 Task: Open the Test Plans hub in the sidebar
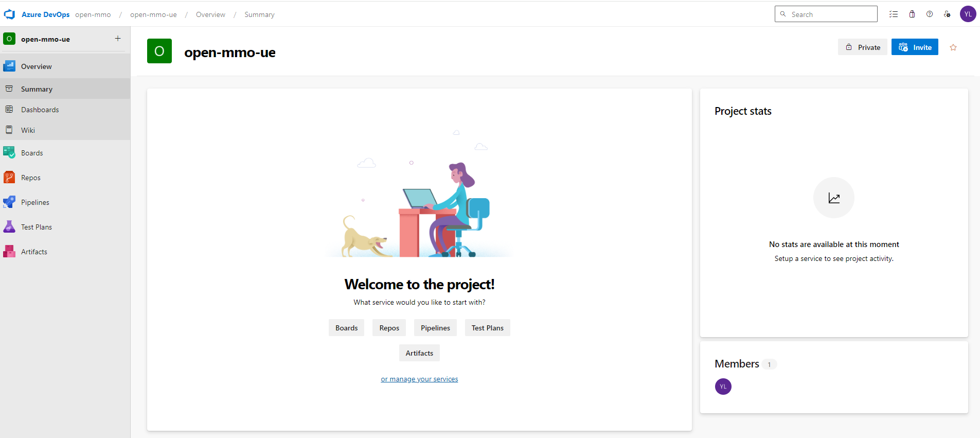[65, 227]
